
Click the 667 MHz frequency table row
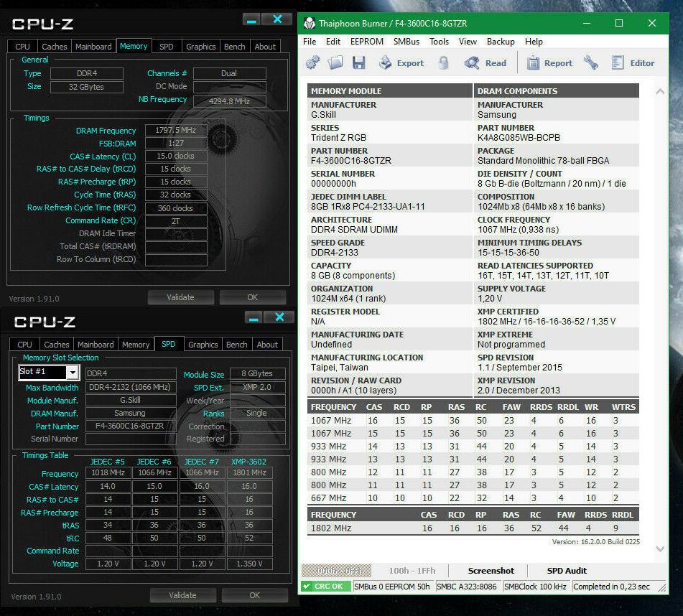click(473, 498)
